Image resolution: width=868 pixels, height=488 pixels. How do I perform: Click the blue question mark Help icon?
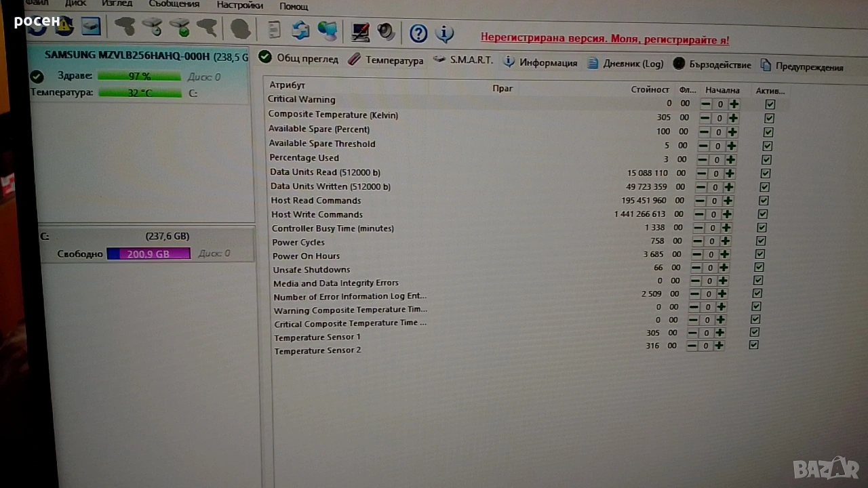click(x=418, y=32)
